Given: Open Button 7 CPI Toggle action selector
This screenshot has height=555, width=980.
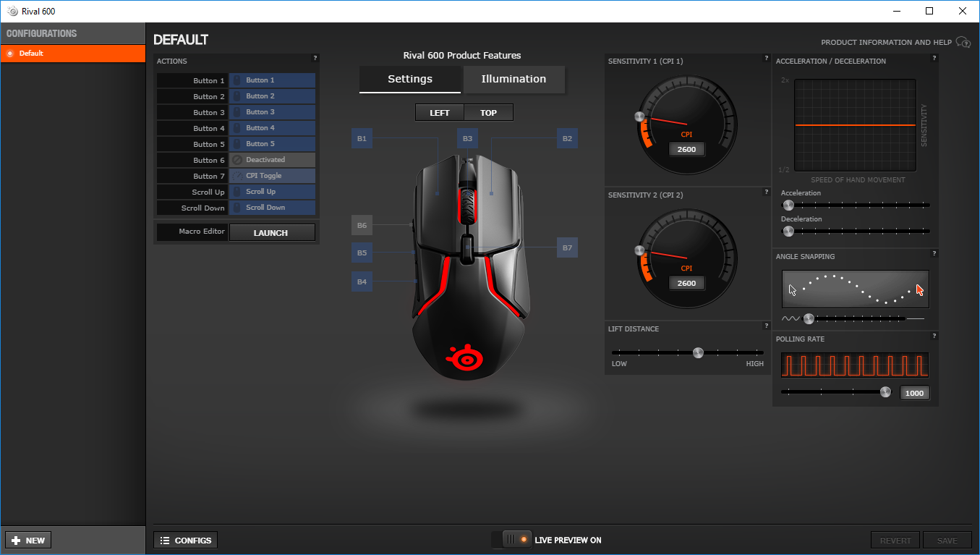Looking at the screenshot, I should click(272, 176).
